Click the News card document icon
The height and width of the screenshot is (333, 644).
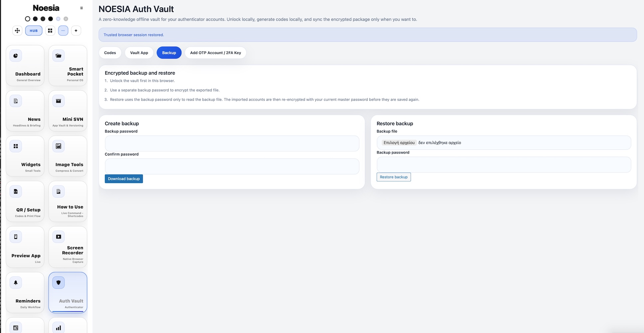point(16,101)
